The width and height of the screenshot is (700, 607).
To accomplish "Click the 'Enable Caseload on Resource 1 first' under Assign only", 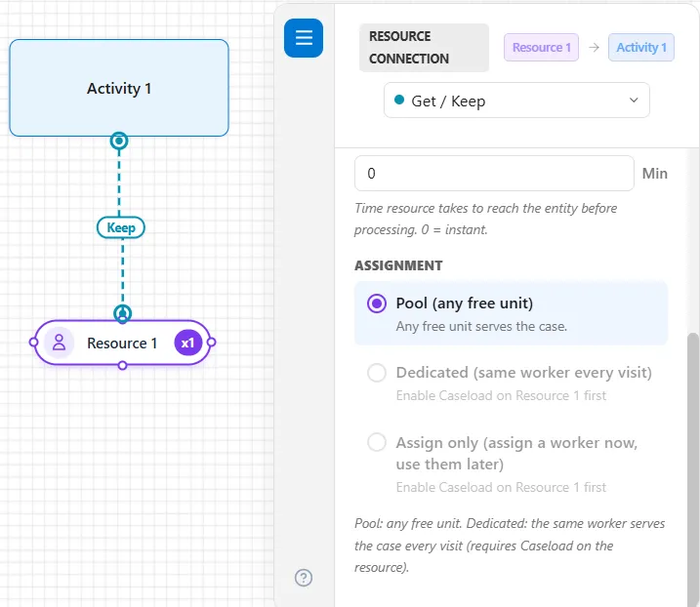I will point(501,487).
